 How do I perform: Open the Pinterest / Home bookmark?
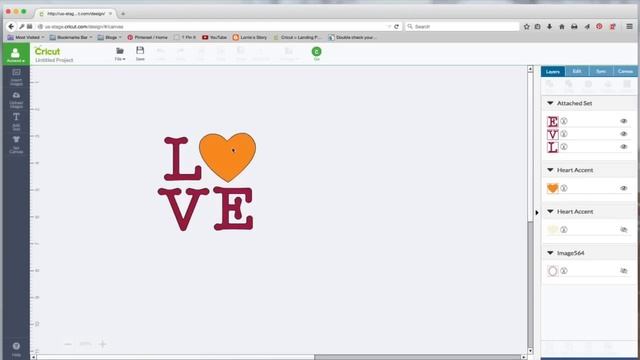[x=147, y=37]
